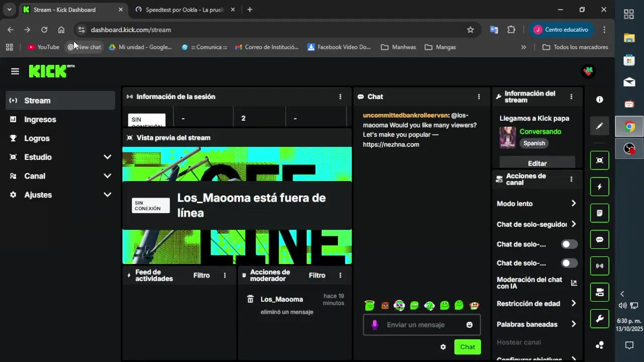Click the Editar stream info button
The height and width of the screenshot is (362, 644).
[x=537, y=163]
